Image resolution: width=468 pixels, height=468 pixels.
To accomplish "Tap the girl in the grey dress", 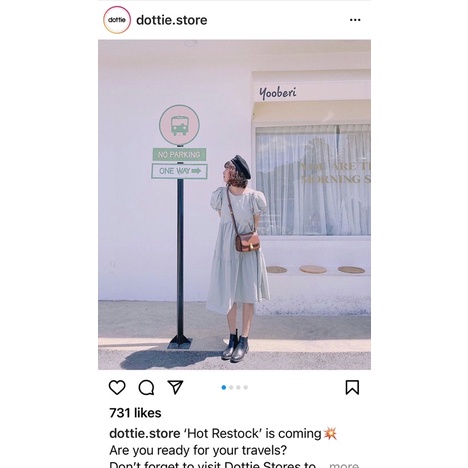I will pyautogui.click(x=238, y=258).
